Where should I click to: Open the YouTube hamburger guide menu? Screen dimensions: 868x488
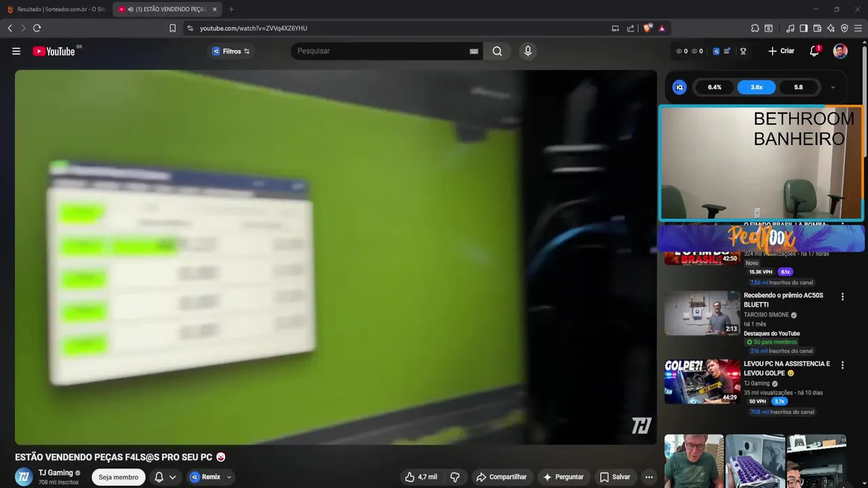16,51
